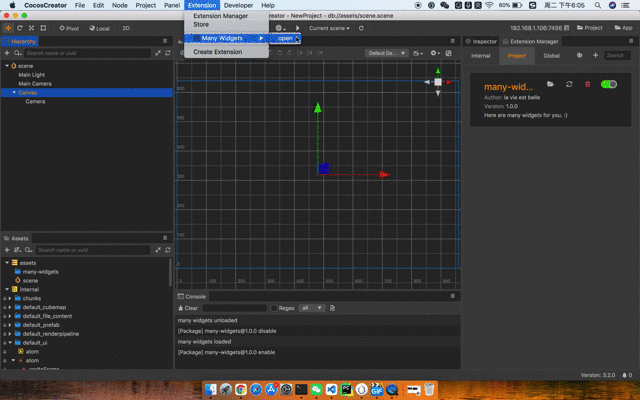
Task: Open Visual Studio Code from the Dock
Action: tap(331, 389)
